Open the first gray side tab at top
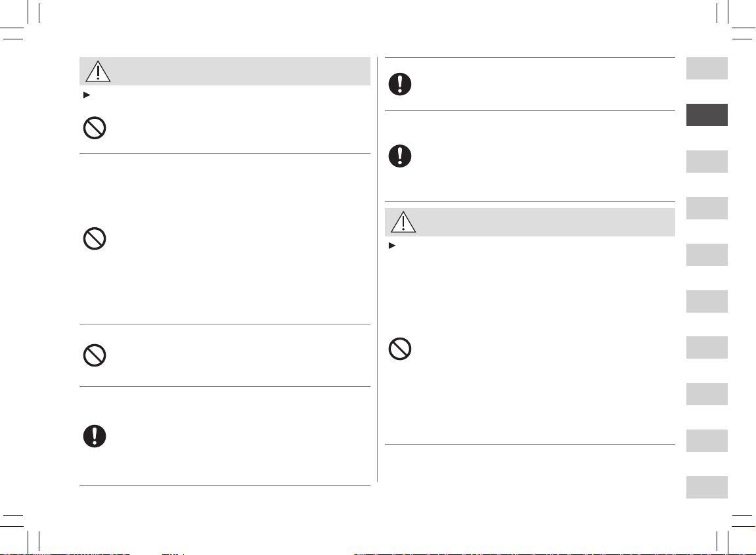The height and width of the screenshot is (555, 756). 707,68
